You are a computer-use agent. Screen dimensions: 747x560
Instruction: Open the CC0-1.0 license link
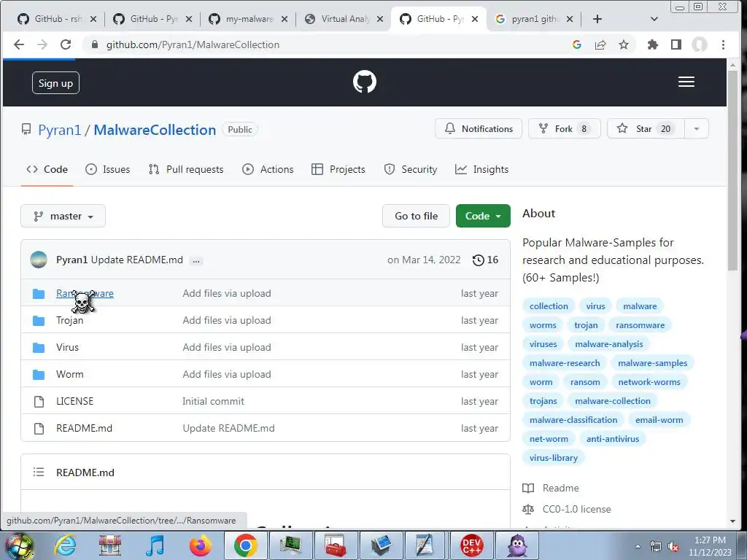[x=576, y=509]
